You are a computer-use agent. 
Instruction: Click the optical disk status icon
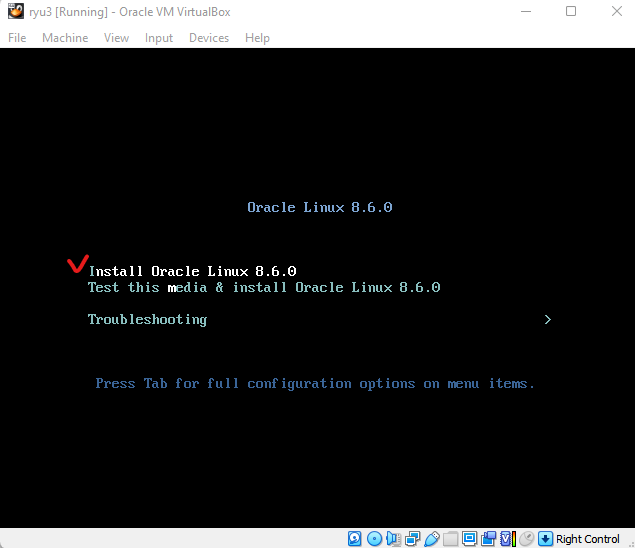[374, 539]
